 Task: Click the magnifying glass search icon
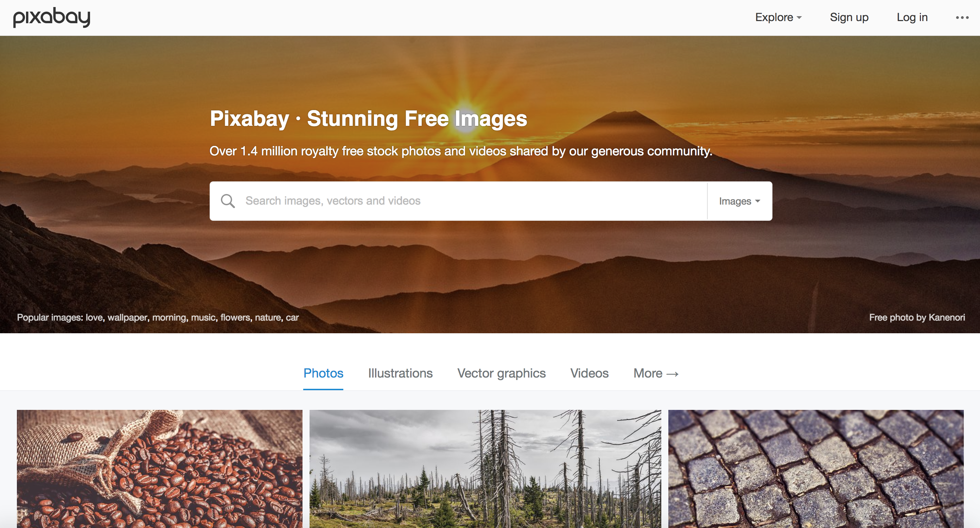tap(228, 201)
